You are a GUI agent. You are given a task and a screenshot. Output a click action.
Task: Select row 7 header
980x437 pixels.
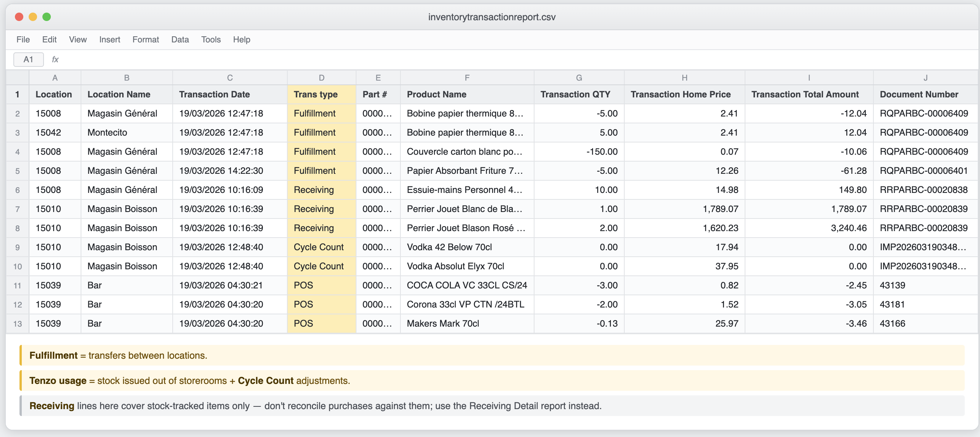point(18,209)
